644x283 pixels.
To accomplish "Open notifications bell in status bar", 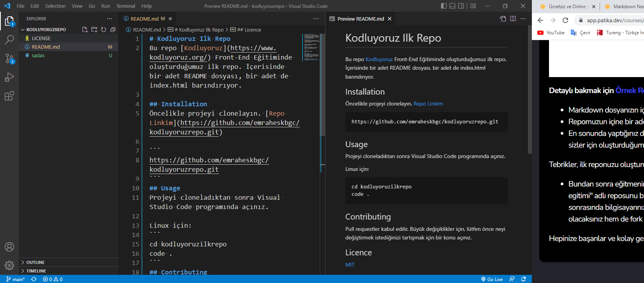I will [x=524, y=279].
